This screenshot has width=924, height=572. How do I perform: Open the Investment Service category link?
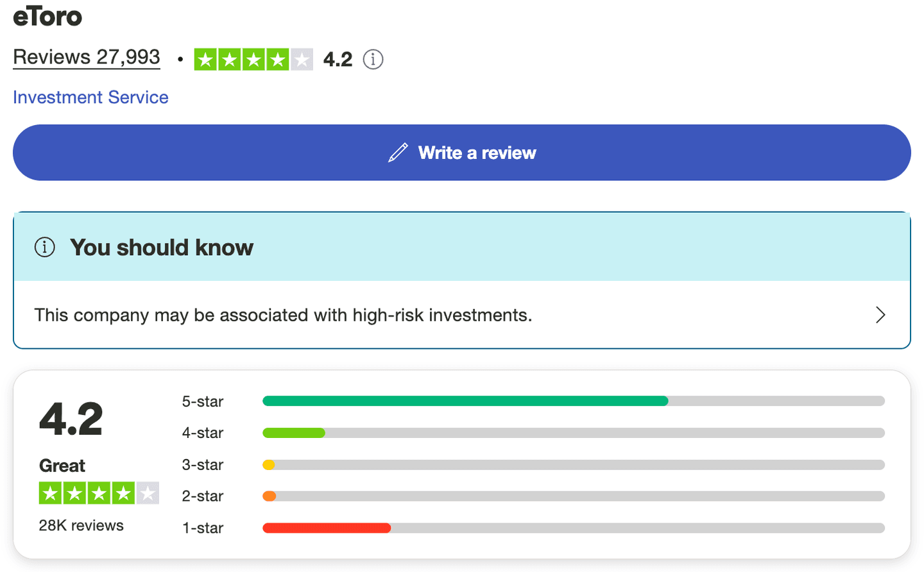(90, 97)
